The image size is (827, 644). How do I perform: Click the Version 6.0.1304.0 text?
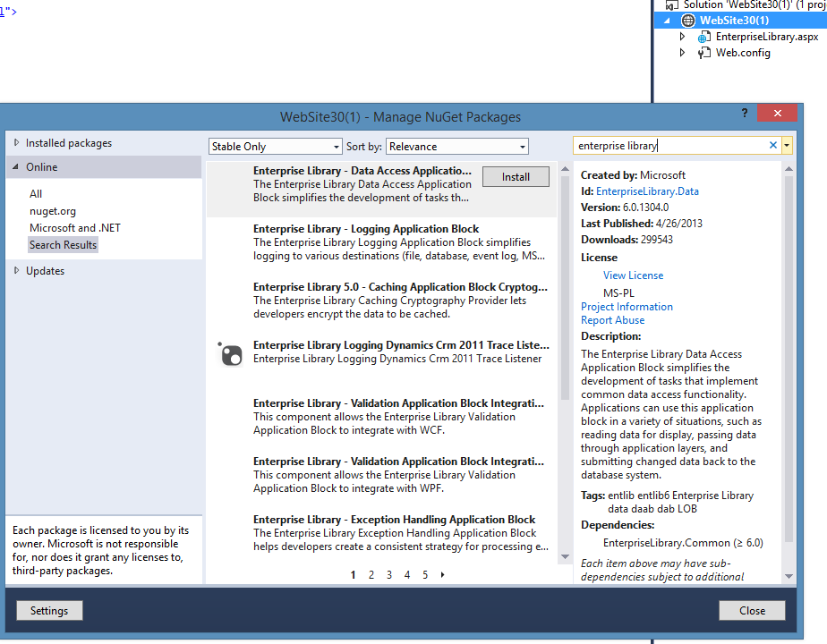625,208
